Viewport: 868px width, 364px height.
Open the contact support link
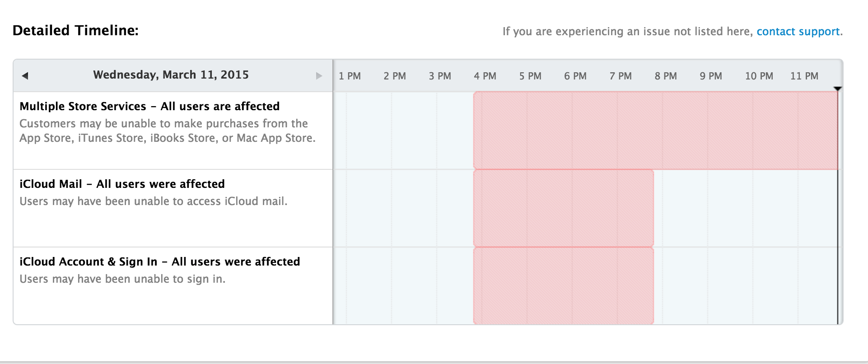coord(798,32)
